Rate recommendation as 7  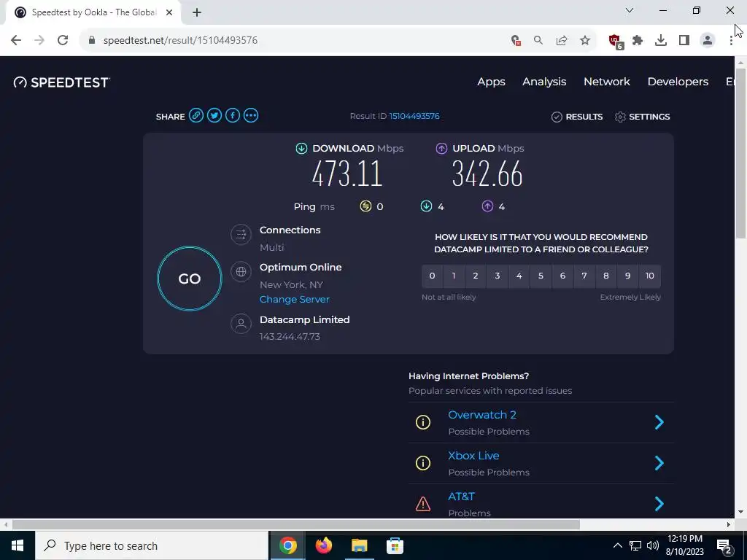point(584,276)
